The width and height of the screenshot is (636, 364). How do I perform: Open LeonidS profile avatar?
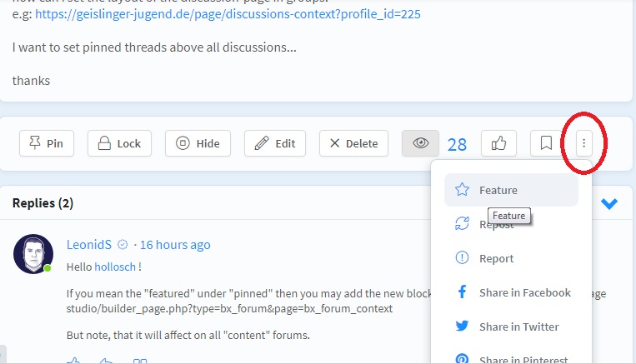pos(33,253)
